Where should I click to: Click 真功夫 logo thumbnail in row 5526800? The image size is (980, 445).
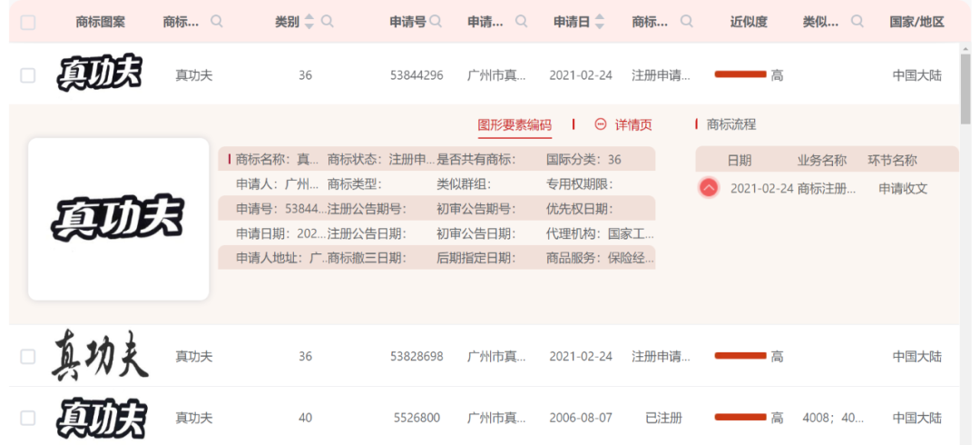coord(102,418)
